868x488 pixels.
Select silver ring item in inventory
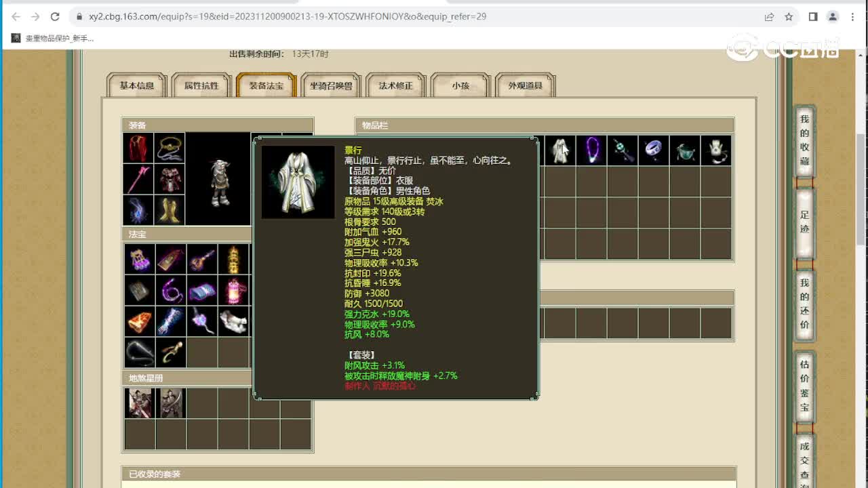coord(654,150)
